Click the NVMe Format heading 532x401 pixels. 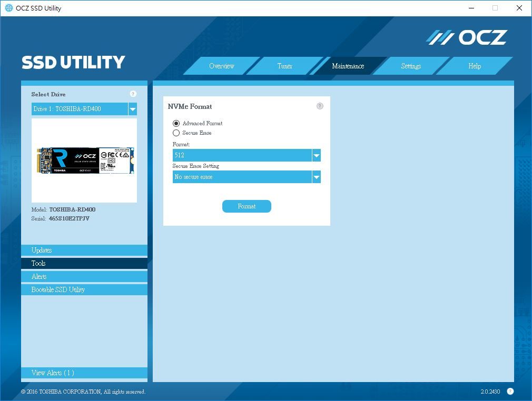[x=190, y=106]
